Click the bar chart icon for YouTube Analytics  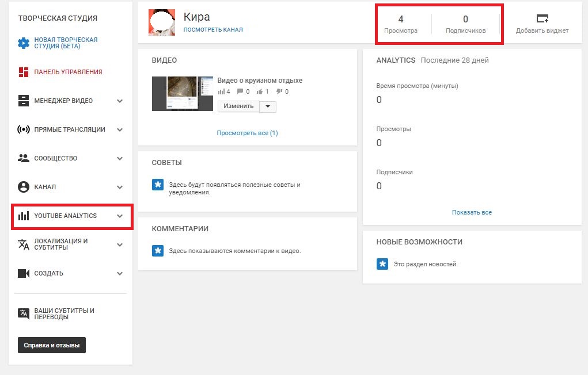point(24,216)
